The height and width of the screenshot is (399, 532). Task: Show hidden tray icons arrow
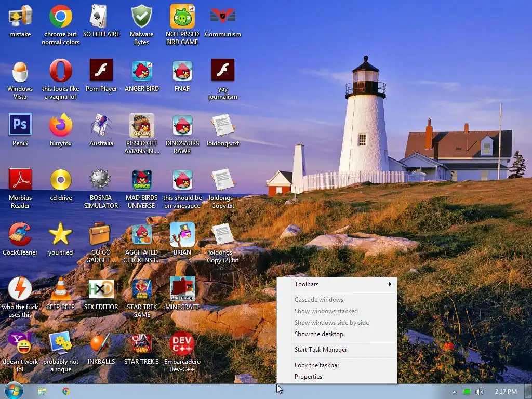[454, 392]
